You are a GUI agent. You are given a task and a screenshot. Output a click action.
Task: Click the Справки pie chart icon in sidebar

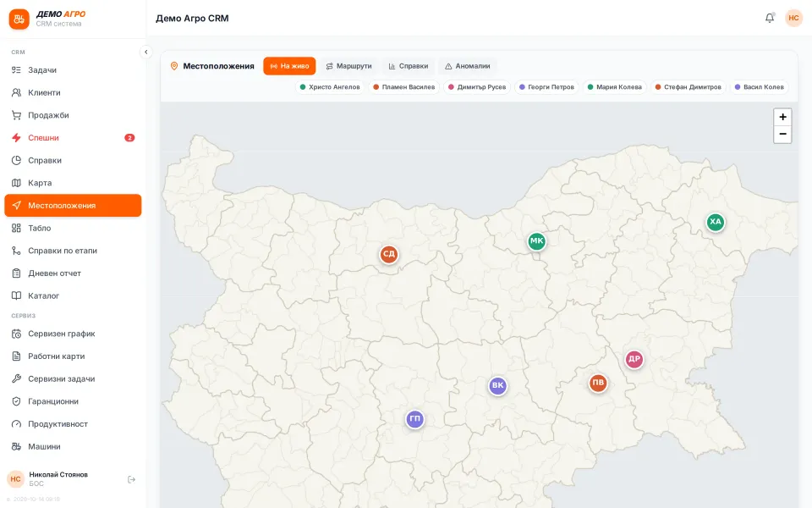coord(17,160)
